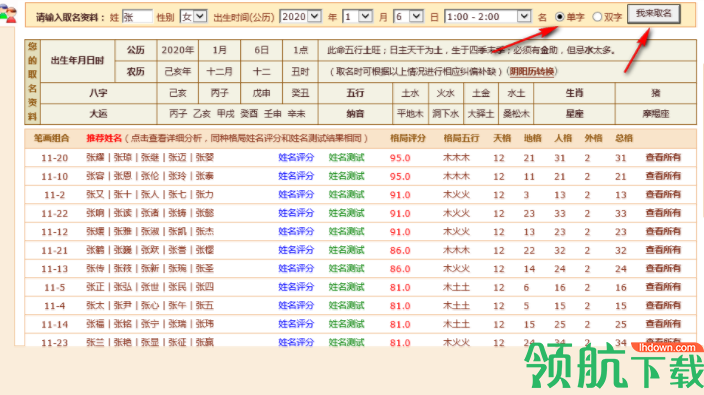Select the 单字 single-character radio button
This screenshot has width=704, height=395.
pyautogui.click(x=559, y=17)
